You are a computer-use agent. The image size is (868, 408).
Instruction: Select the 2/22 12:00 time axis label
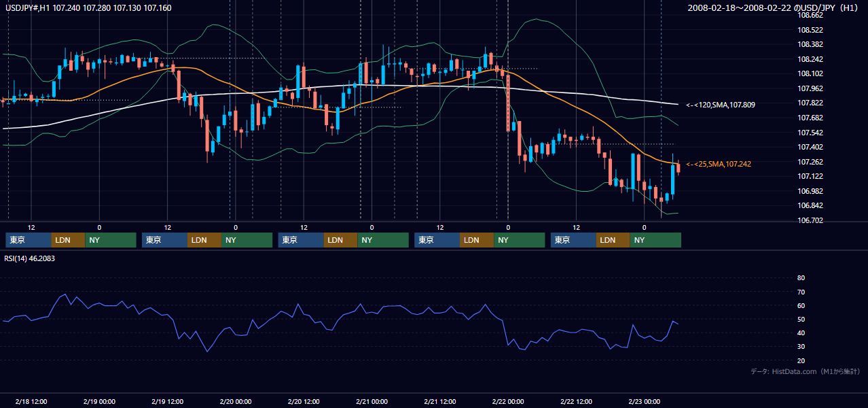click(576, 402)
